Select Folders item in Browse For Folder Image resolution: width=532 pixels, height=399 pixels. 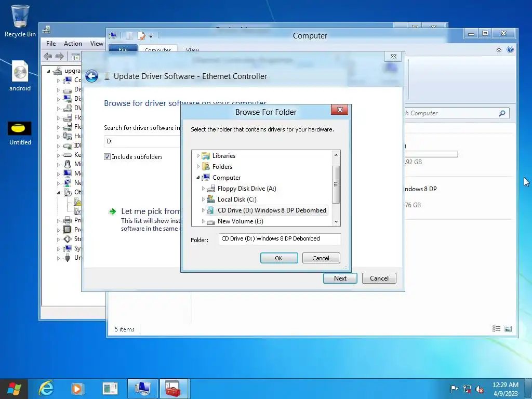[x=222, y=167]
